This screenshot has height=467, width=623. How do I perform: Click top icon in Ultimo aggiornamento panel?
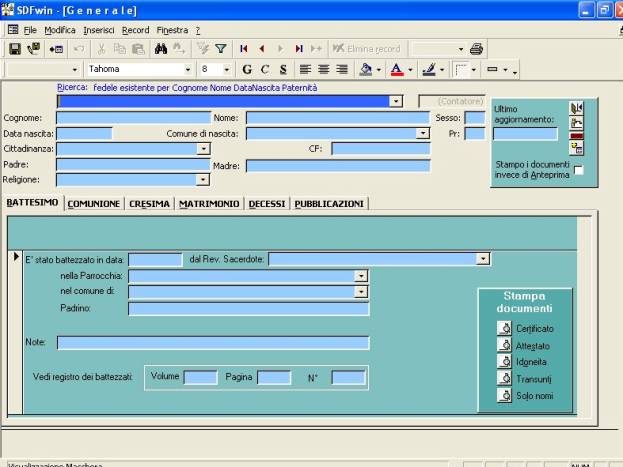[577, 108]
